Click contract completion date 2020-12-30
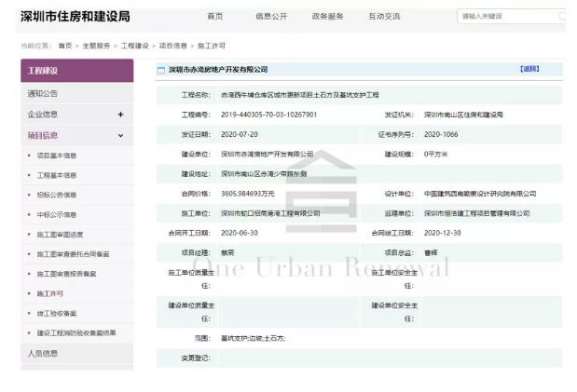Image resolution: width=577 pixels, height=392 pixels. click(443, 233)
